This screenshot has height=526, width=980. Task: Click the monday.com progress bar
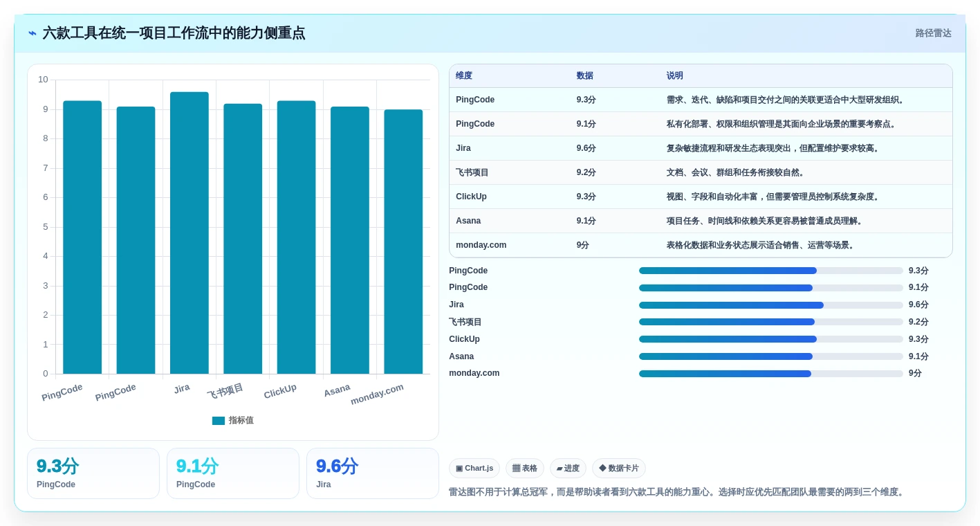771,374
